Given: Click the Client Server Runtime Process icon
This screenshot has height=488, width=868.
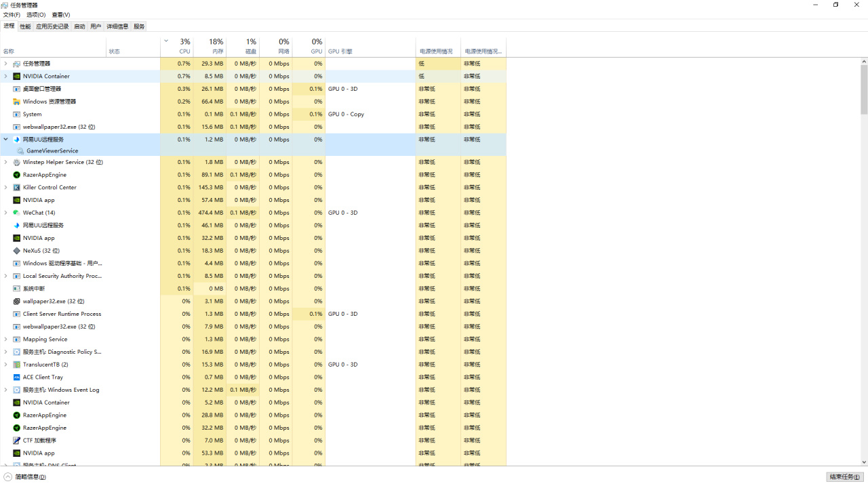Looking at the screenshot, I should click(17, 314).
